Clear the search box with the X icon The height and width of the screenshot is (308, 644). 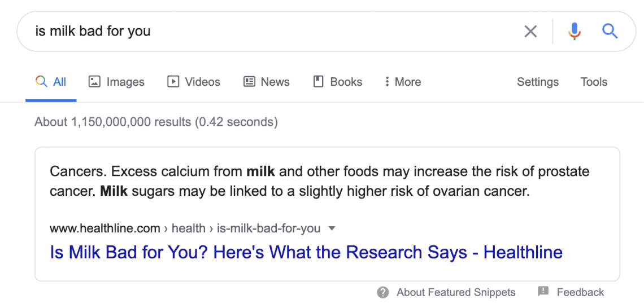click(530, 31)
